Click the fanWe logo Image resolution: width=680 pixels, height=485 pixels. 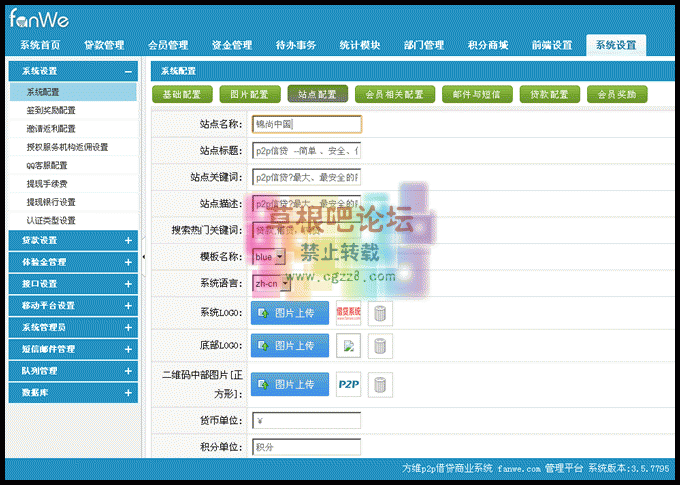tap(39, 19)
